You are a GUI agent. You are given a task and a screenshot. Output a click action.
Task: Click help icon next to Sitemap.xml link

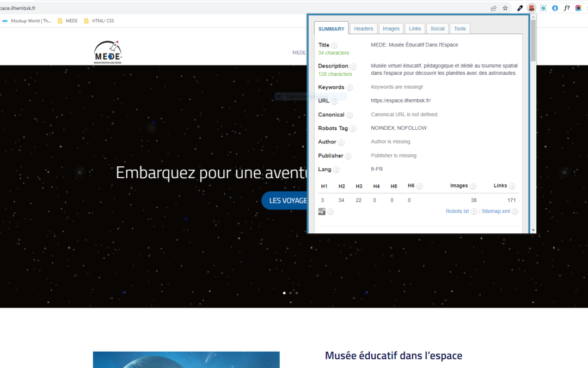[515, 212]
